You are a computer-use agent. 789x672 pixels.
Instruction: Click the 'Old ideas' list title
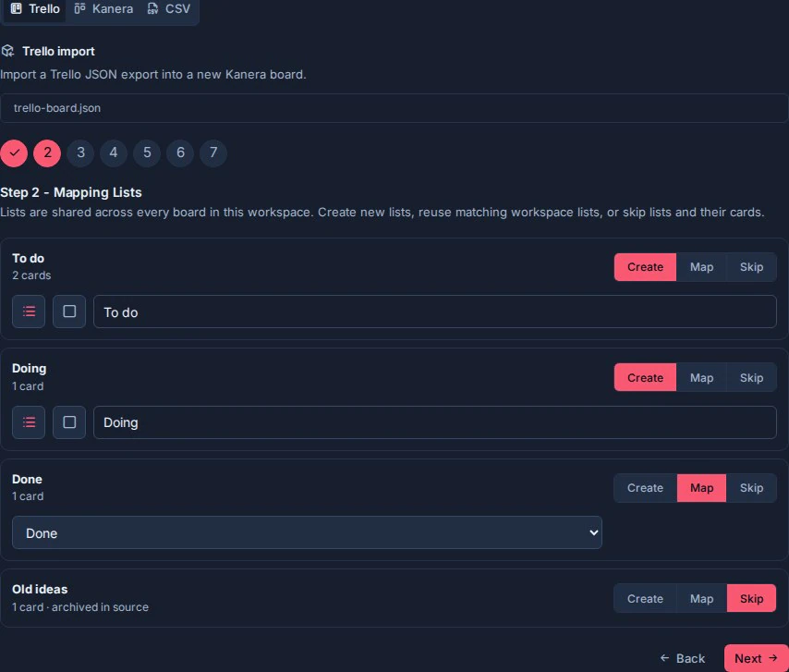tap(40, 589)
